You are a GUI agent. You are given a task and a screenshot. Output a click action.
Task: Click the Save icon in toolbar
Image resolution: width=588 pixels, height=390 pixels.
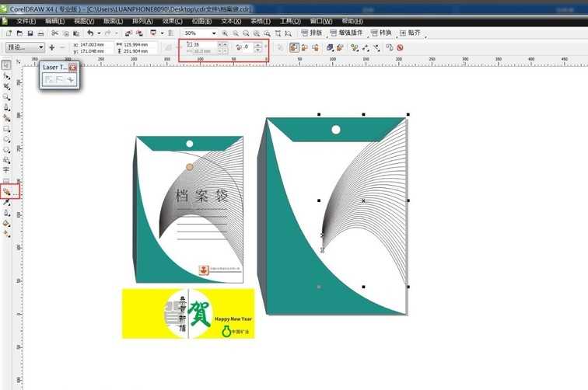(x=30, y=33)
